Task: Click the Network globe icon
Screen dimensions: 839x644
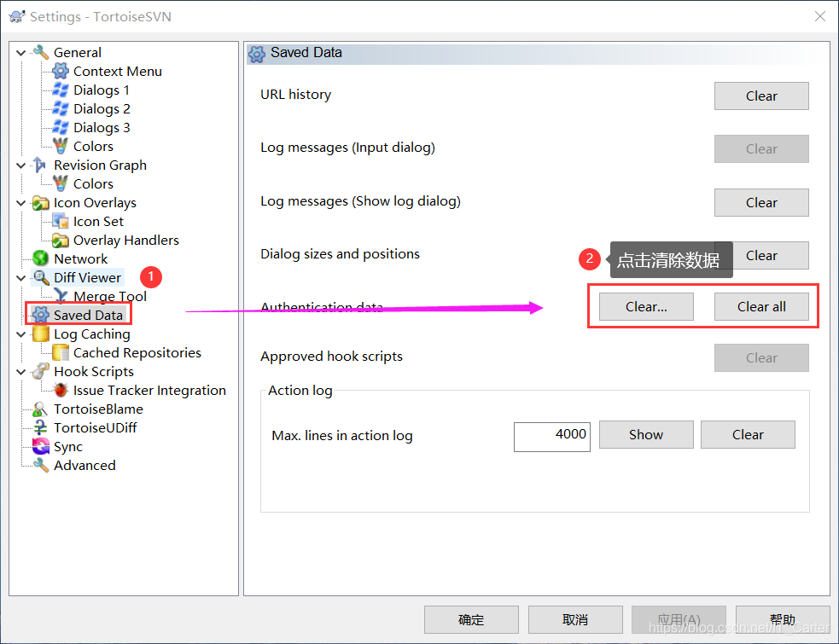Action: [41, 259]
